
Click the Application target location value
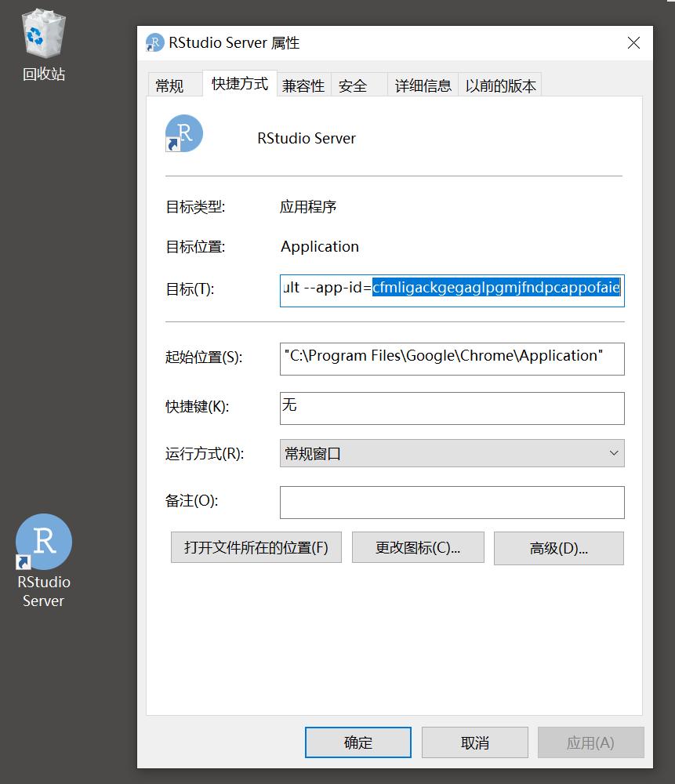(320, 246)
